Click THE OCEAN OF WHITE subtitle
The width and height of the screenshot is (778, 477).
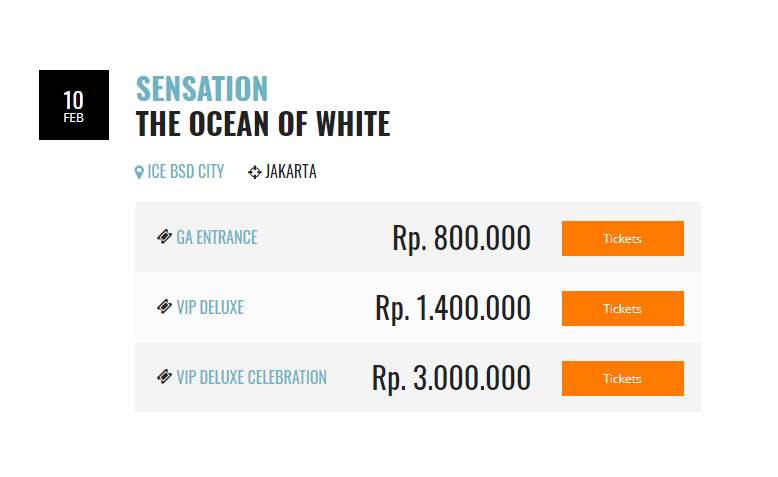point(262,125)
